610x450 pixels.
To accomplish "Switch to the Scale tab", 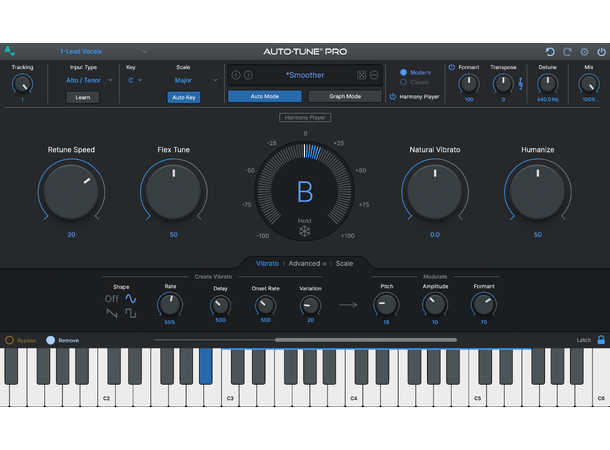I will (344, 263).
